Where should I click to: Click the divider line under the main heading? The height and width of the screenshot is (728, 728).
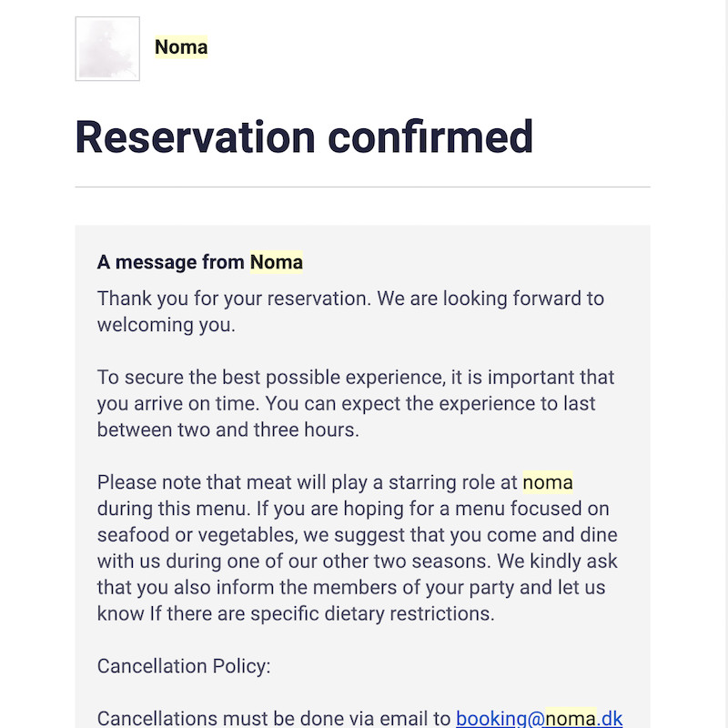point(362,187)
